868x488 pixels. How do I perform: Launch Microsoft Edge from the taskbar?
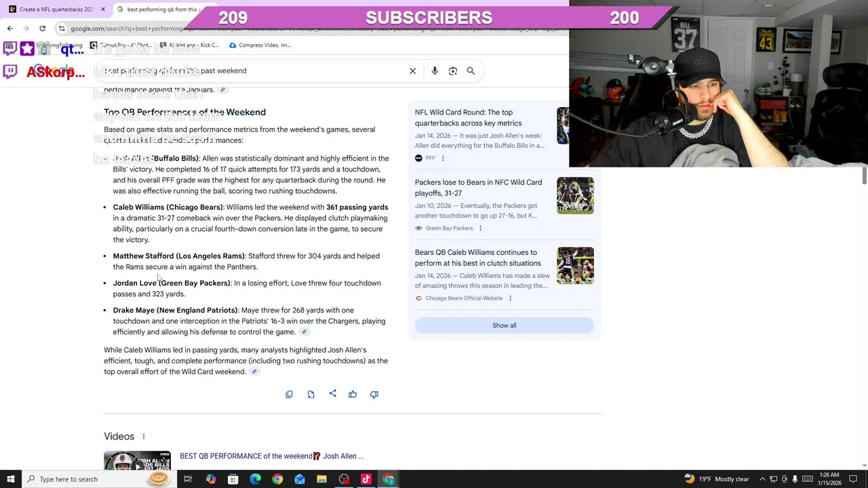255,479
